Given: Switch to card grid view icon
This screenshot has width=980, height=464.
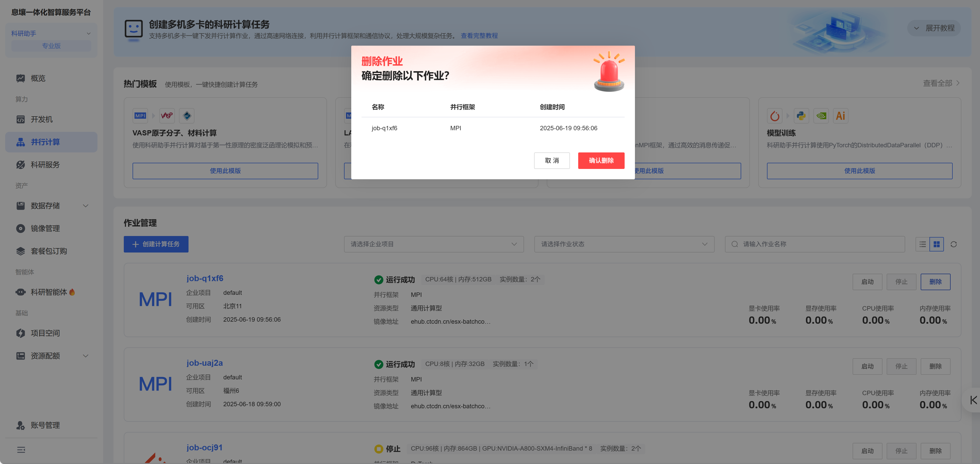Looking at the screenshot, I should click(x=936, y=244).
